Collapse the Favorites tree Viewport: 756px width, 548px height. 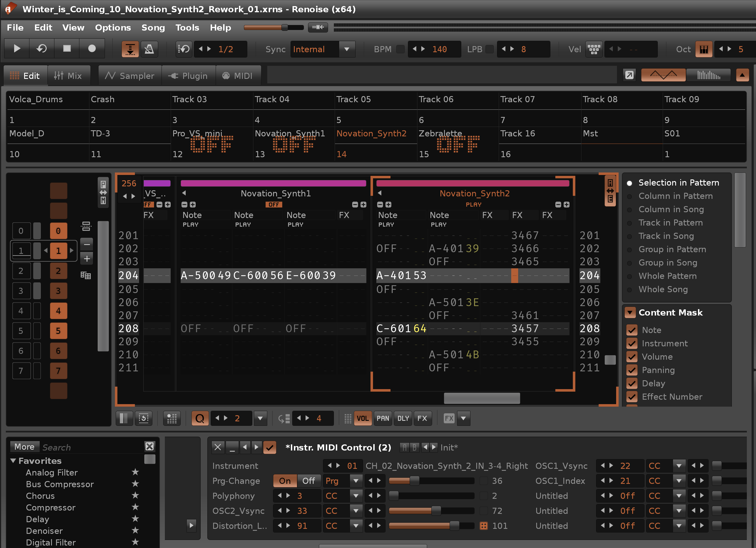(13, 461)
